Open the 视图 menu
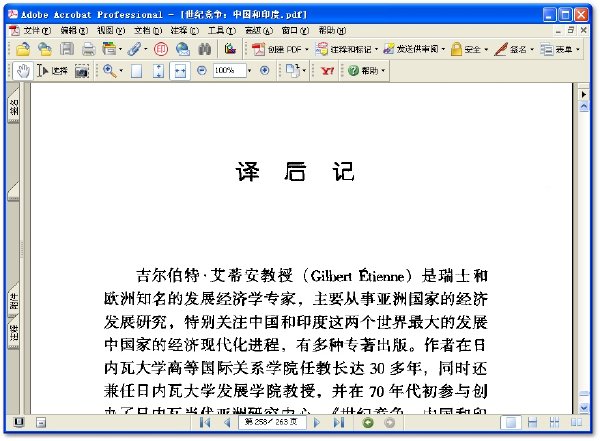This screenshot has height=441, width=600. tap(111, 30)
